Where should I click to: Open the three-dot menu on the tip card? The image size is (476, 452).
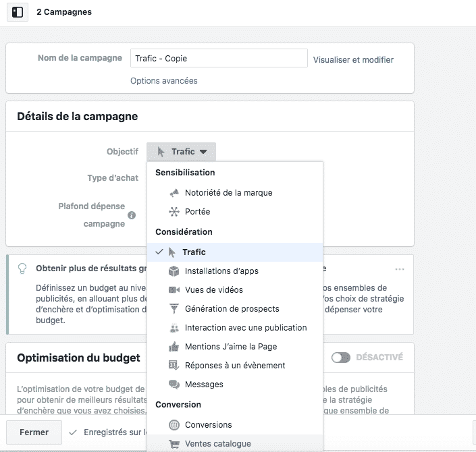pos(400,269)
